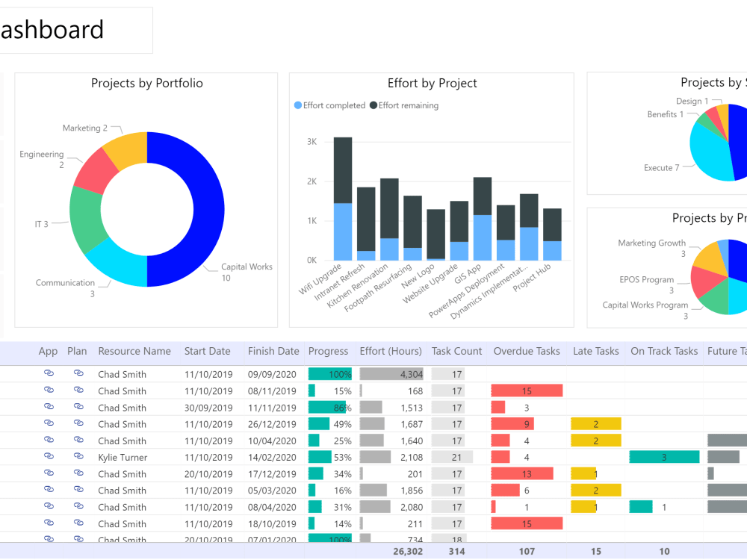Screen dimensions: 747x560
Task: Click the App link icon on Kylie Turner's row
Action: click(49, 457)
